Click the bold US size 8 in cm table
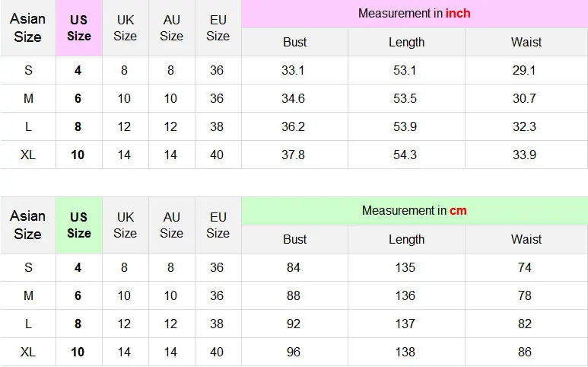588x367 pixels. tap(78, 324)
